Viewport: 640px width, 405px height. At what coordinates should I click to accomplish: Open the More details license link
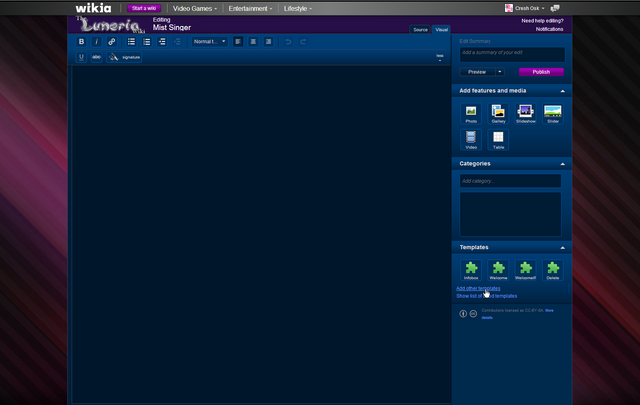[x=549, y=311]
